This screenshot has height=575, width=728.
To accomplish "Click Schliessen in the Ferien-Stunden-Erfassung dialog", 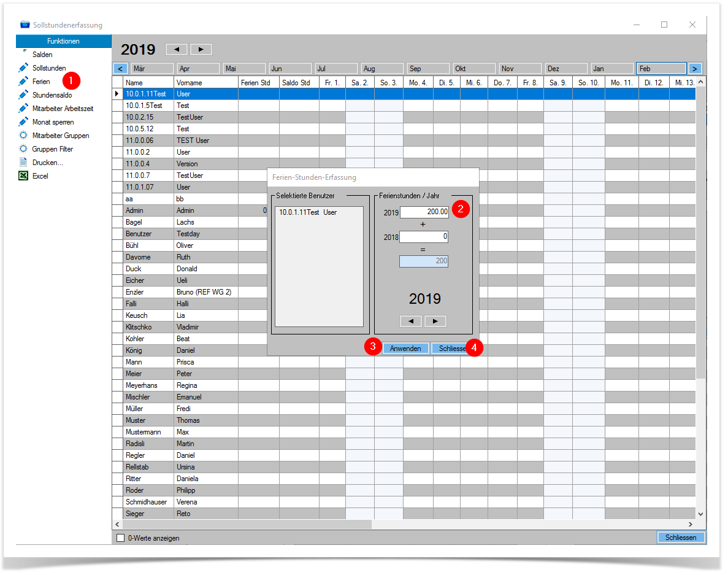I will coord(453,349).
